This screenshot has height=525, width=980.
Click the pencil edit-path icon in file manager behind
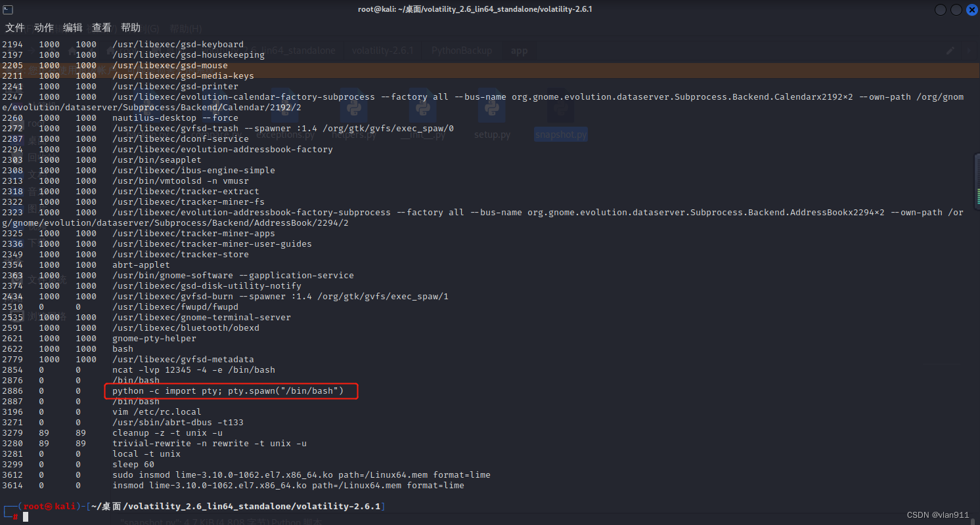coord(950,51)
